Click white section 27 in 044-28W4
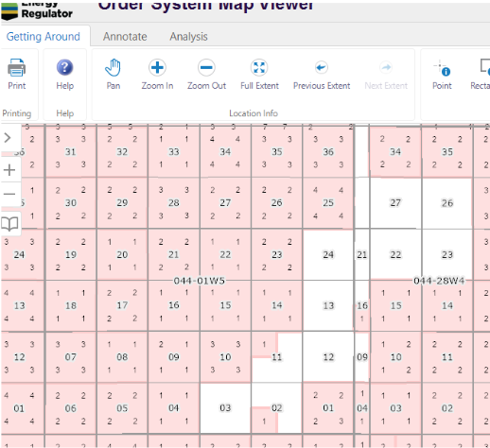The height and width of the screenshot is (448, 490). point(395,203)
